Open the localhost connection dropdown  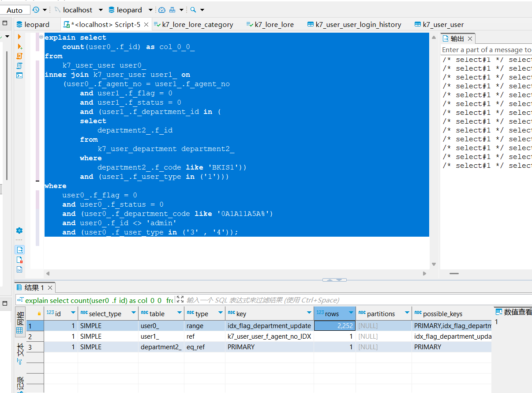click(101, 10)
